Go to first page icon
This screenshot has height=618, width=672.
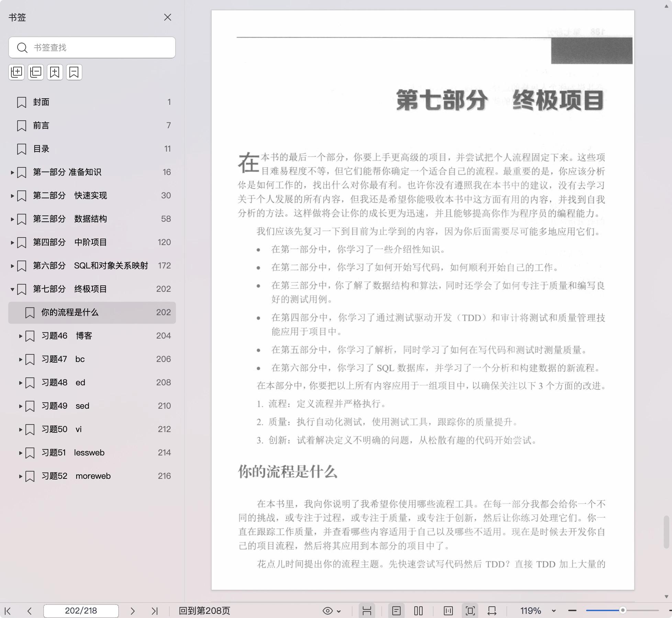click(8, 611)
